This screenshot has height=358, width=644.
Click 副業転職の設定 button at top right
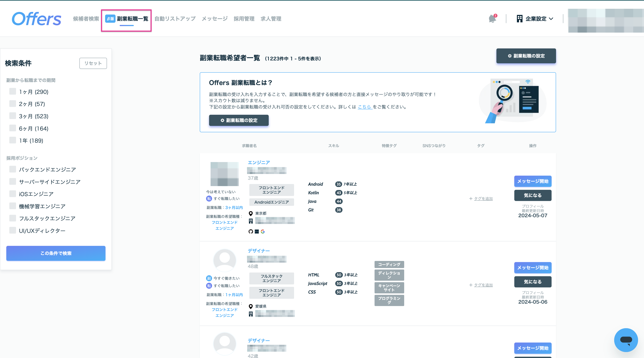526,56
